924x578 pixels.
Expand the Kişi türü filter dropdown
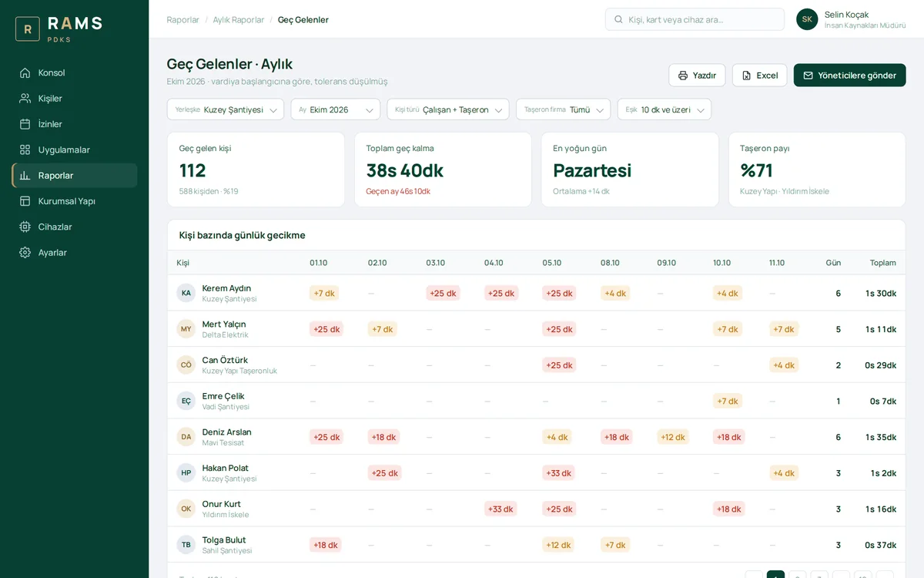click(448, 109)
